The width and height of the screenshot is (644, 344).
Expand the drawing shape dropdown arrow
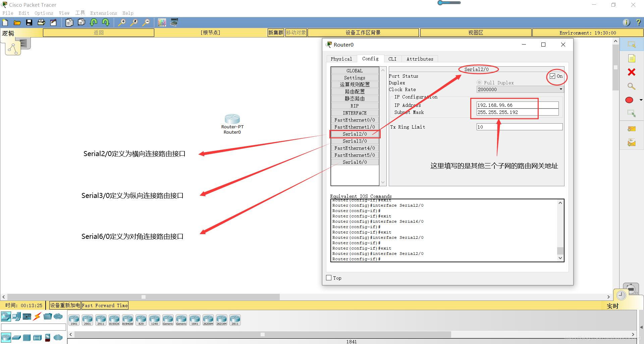[x=641, y=100]
